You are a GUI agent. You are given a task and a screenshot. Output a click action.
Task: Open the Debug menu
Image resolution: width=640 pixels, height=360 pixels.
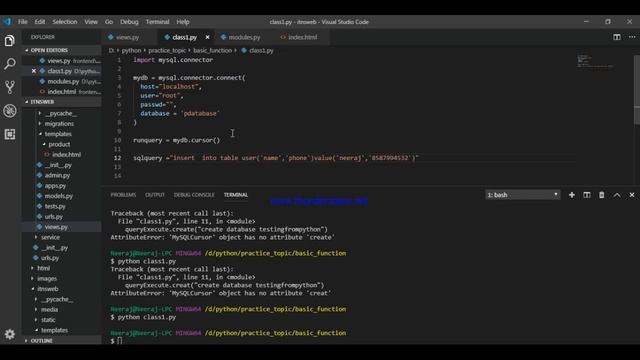129,22
